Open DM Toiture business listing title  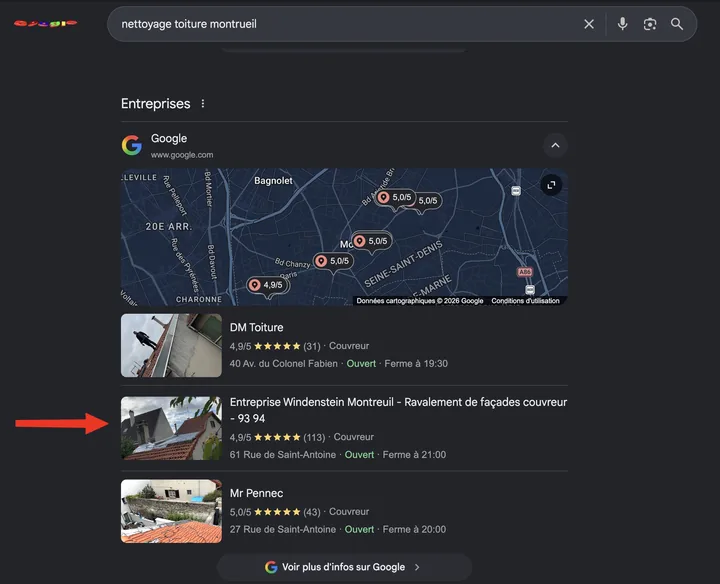pos(256,327)
